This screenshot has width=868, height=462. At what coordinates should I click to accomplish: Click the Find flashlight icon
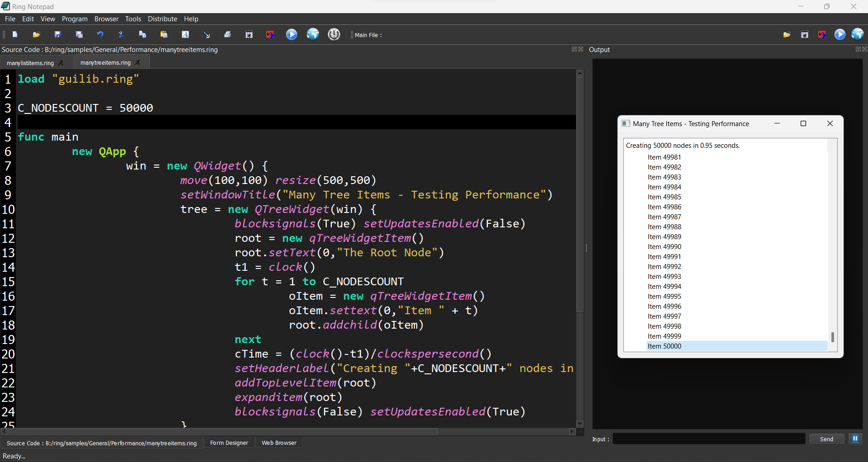coord(207,34)
